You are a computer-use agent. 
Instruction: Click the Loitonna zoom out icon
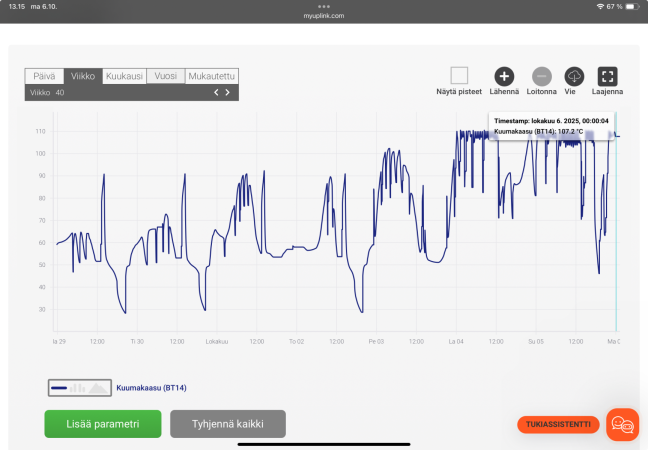(541, 76)
